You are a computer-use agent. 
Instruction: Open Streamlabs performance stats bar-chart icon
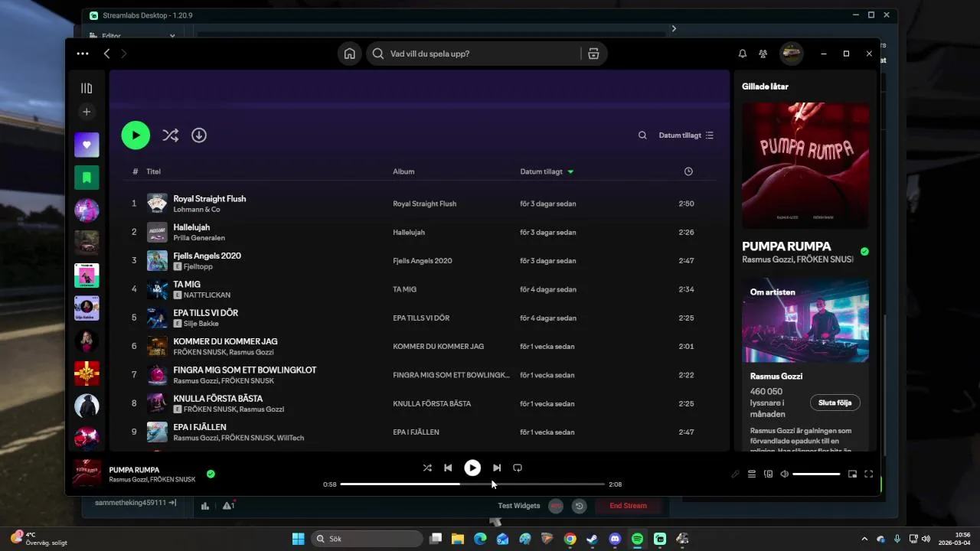205,506
